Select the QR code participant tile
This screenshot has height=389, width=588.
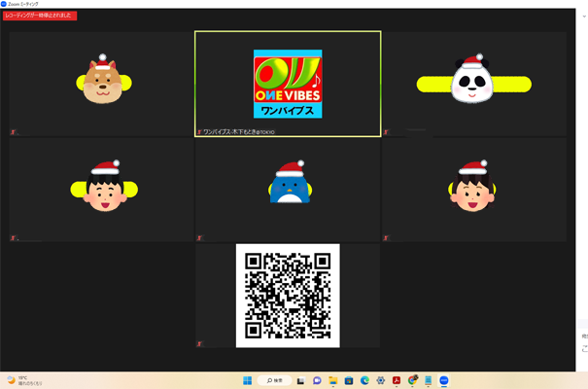288,296
